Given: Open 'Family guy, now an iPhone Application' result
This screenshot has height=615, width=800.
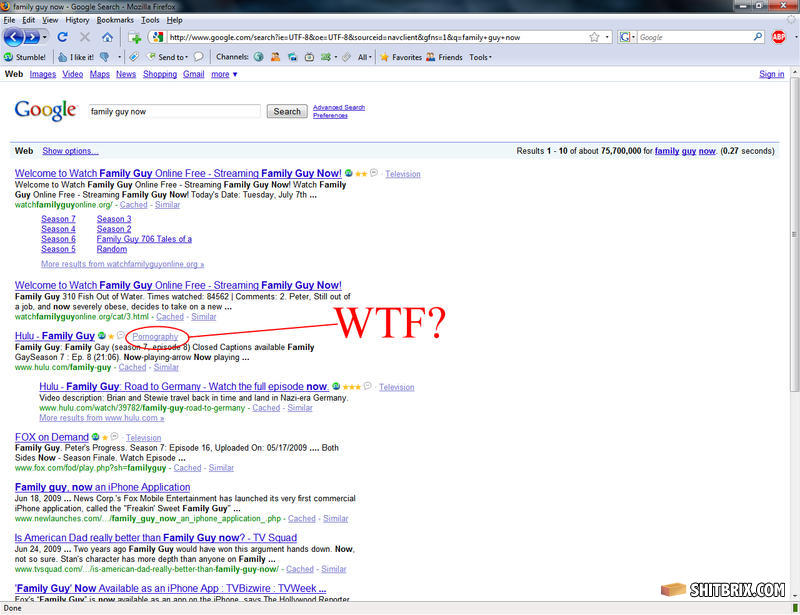Looking at the screenshot, I should (x=103, y=487).
